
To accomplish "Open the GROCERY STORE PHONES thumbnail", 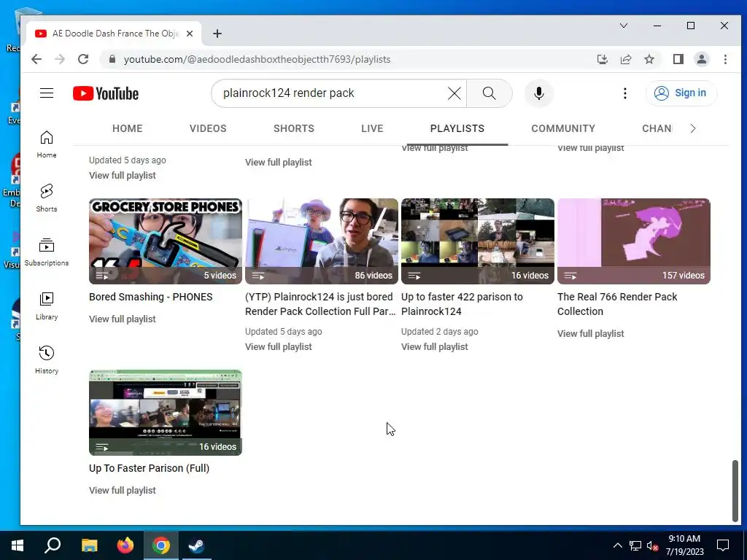I will click(x=166, y=241).
